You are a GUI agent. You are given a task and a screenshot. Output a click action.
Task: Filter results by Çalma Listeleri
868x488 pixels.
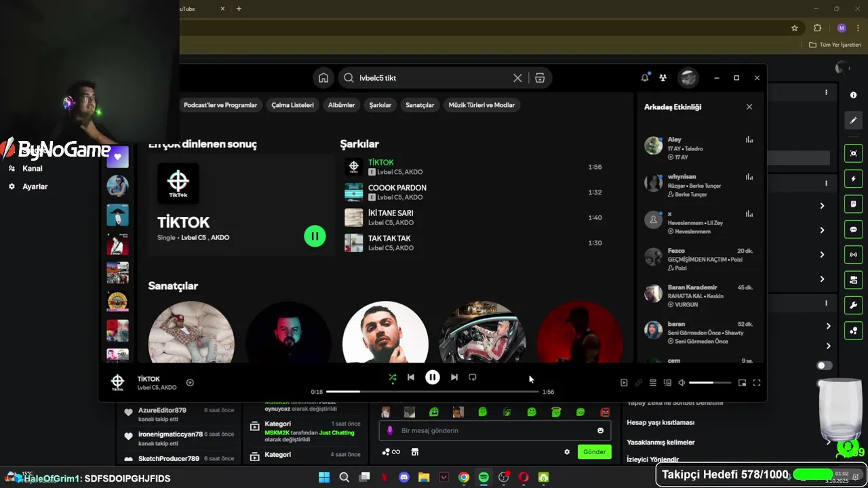coord(292,105)
